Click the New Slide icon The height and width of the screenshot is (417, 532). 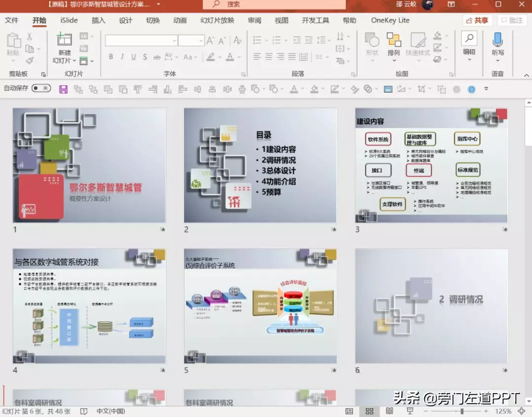coord(64,39)
